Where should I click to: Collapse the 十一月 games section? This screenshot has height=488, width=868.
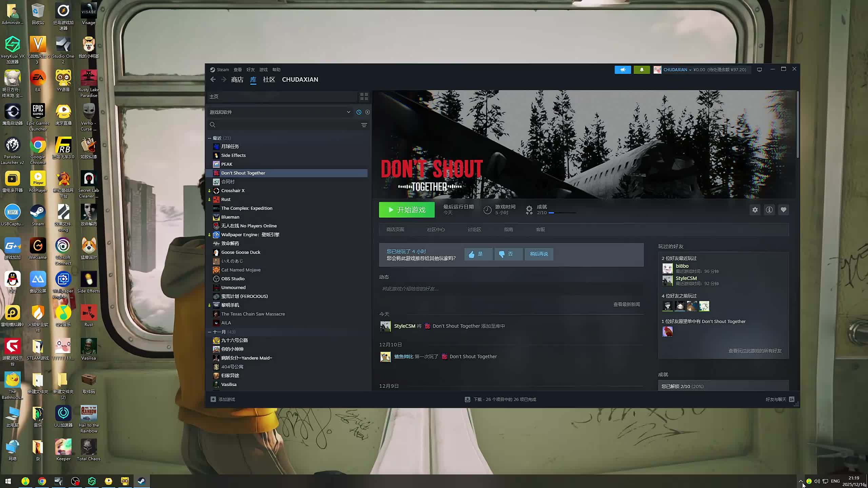click(x=210, y=332)
